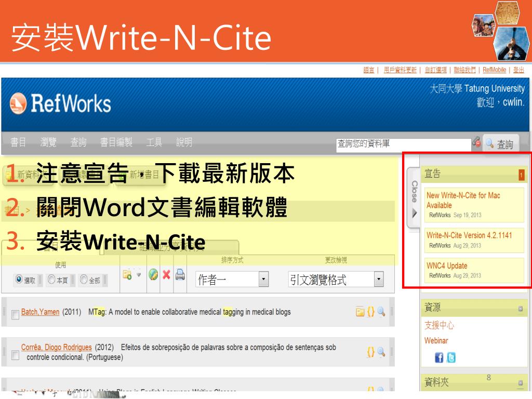Open the 說明 menu
Screen dimensions: 532x399
point(184,142)
